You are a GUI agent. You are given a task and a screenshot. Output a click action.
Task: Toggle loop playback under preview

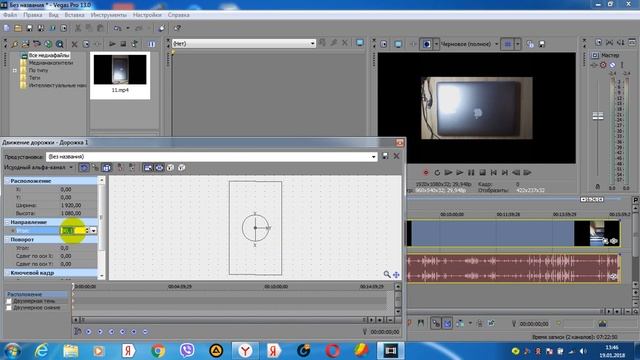point(437,173)
